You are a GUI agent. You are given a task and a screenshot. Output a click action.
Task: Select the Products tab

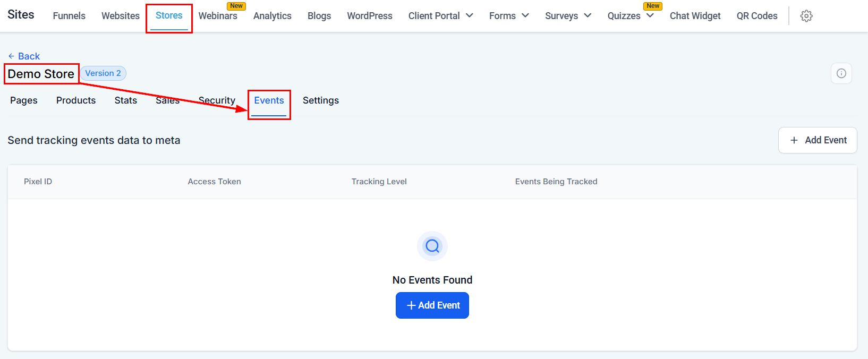(76, 100)
